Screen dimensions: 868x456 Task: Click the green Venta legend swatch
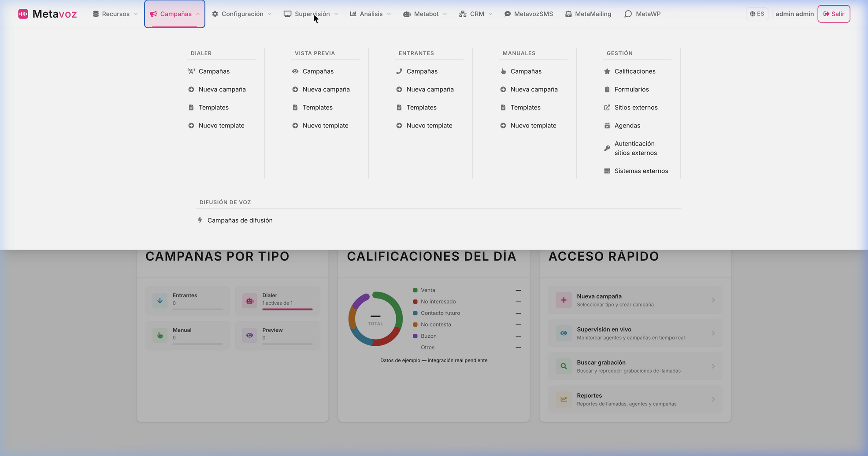[x=415, y=290]
